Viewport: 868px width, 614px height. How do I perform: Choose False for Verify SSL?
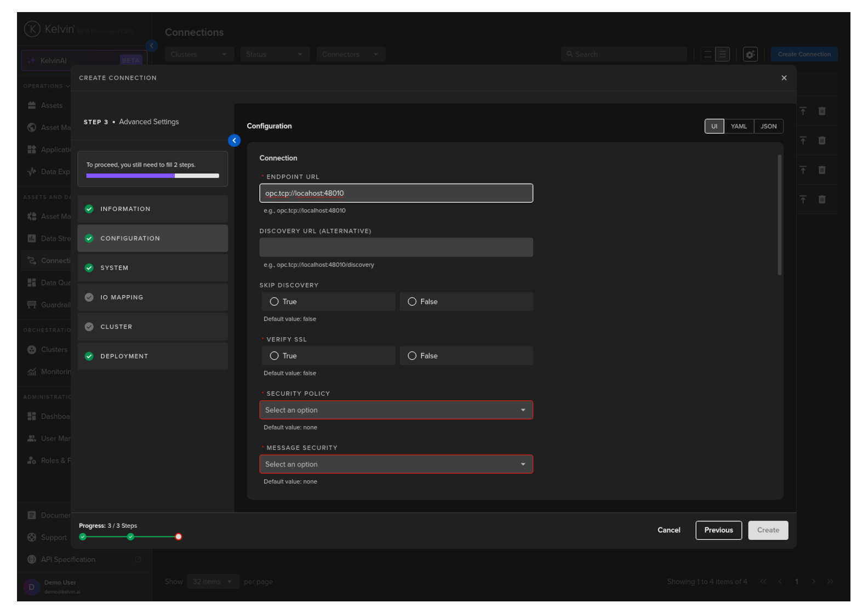(x=412, y=356)
